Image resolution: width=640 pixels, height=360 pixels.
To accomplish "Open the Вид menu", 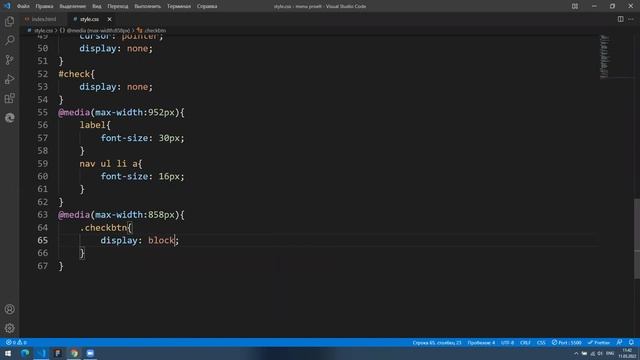I will (97, 6).
